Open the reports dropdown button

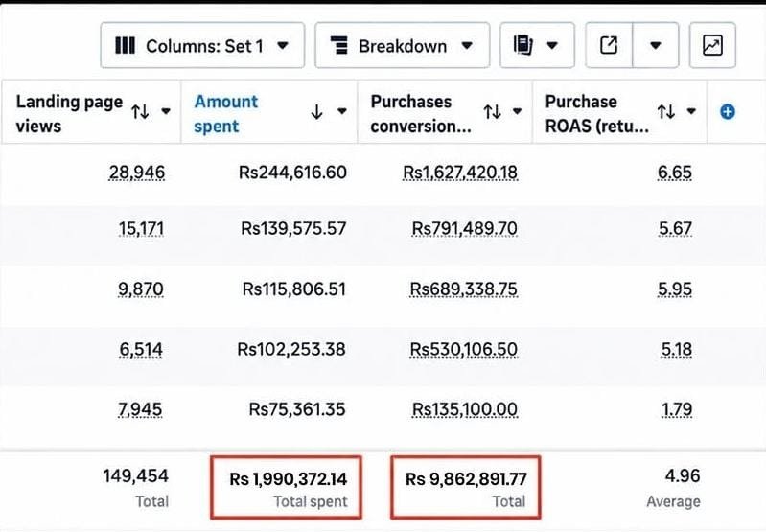[537, 45]
